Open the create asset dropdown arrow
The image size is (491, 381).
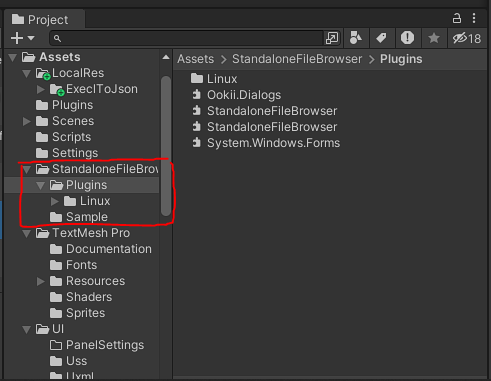pos(31,38)
